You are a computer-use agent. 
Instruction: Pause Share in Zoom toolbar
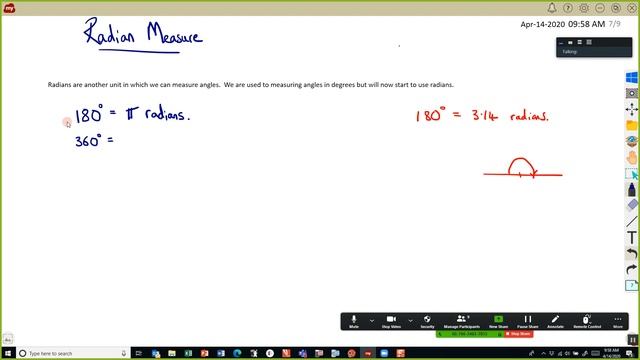point(528,321)
